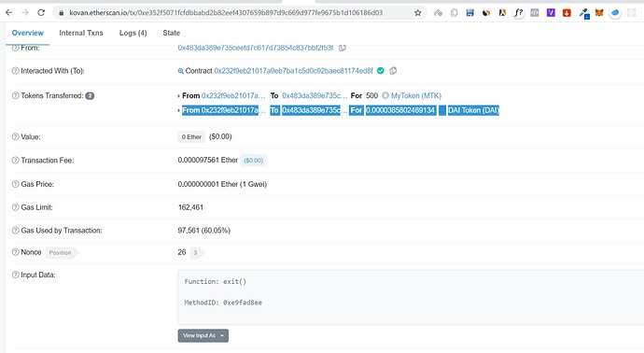Click the help icon next to Value
Image resolution: width=644 pixels, height=353 pixels.
coord(15,137)
